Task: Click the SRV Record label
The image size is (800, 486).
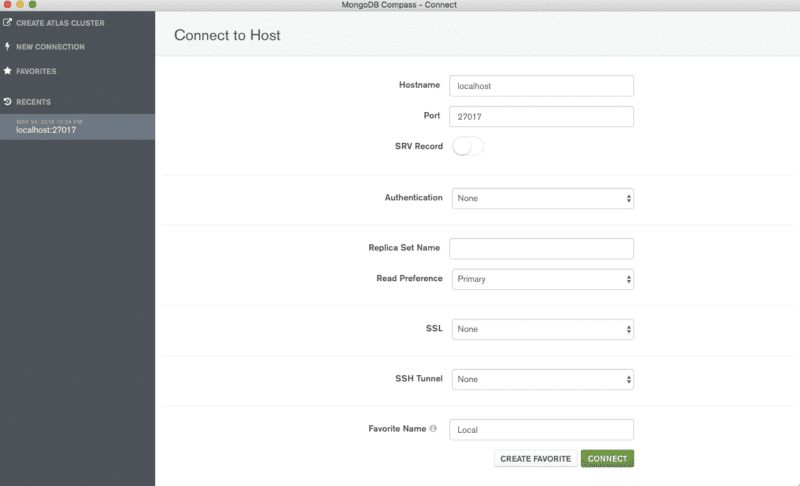Action: pos(418,146)
